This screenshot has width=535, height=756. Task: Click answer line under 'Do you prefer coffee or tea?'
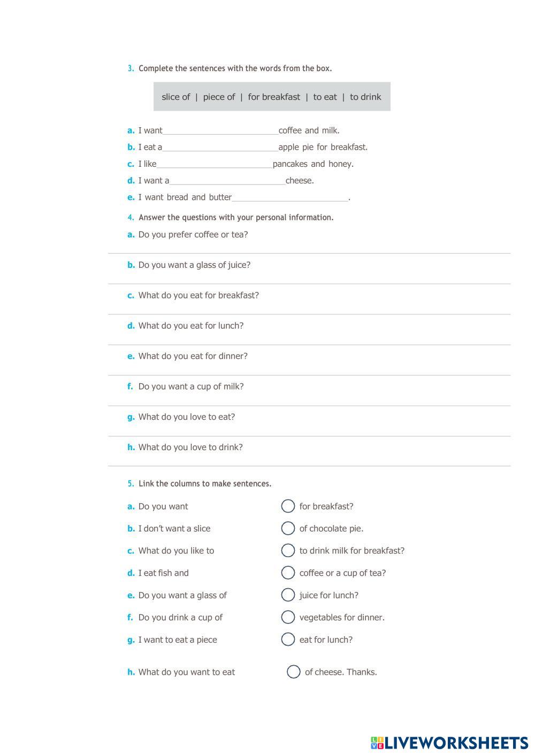pyautogui.click(x=309, y=248)
